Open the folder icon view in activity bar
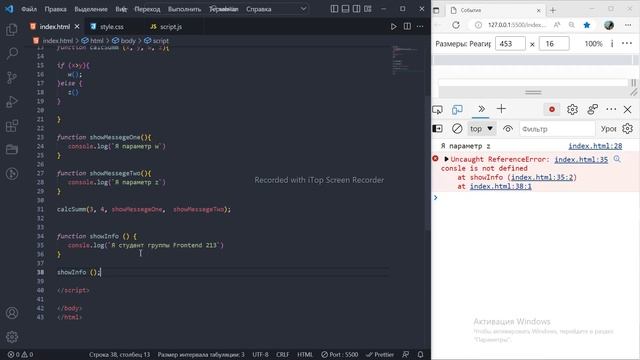Viewport: 640px width, 360px height. [12, 149]
